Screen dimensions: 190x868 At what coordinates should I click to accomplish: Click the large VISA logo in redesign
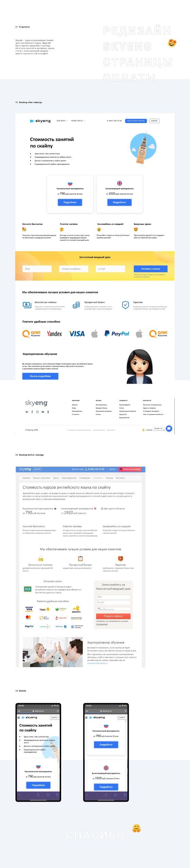point(77,334)
